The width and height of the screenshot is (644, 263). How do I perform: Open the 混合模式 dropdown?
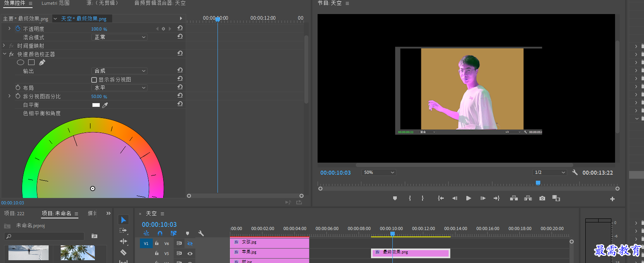click(x=119, y=37)
